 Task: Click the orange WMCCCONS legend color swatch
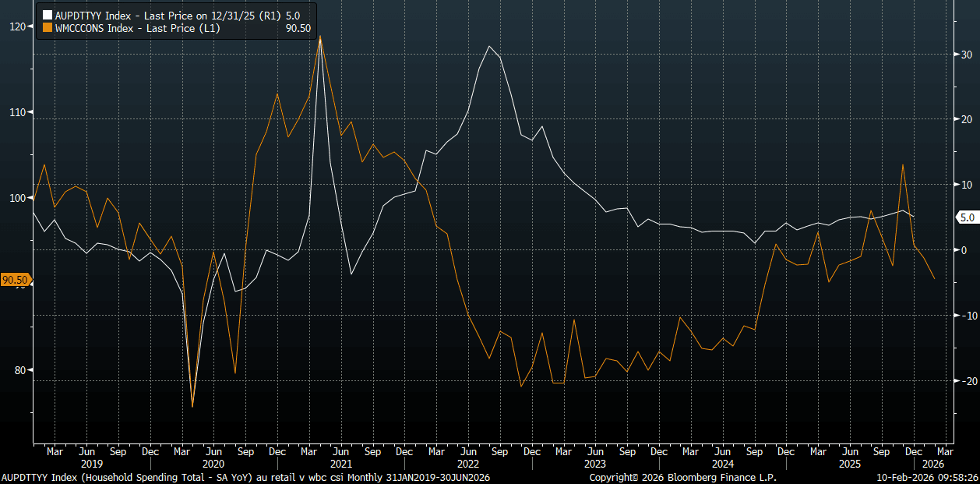(x=48, y=28)
